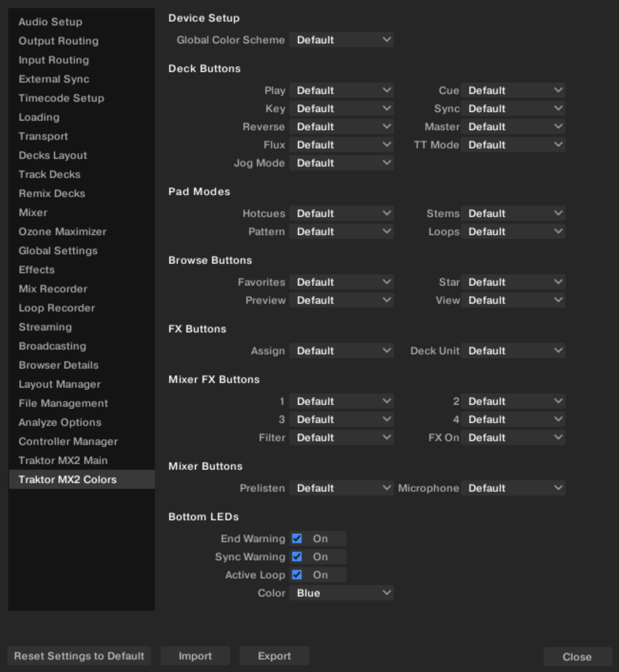The width and height of the screenshot is (619, 672).
Task: Open the Mixer FX 3 dropdown
Action: pyautogui.click(x=342, y=419)
